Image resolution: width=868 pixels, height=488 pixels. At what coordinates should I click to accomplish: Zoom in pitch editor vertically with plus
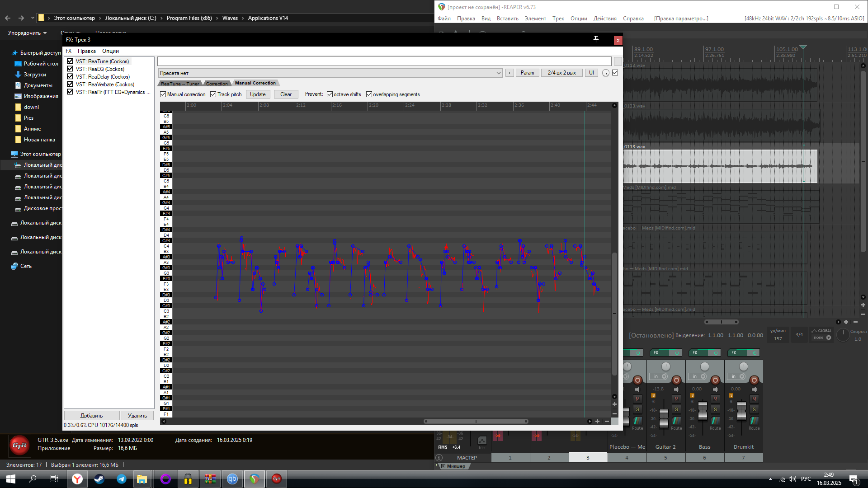point(614,404)
